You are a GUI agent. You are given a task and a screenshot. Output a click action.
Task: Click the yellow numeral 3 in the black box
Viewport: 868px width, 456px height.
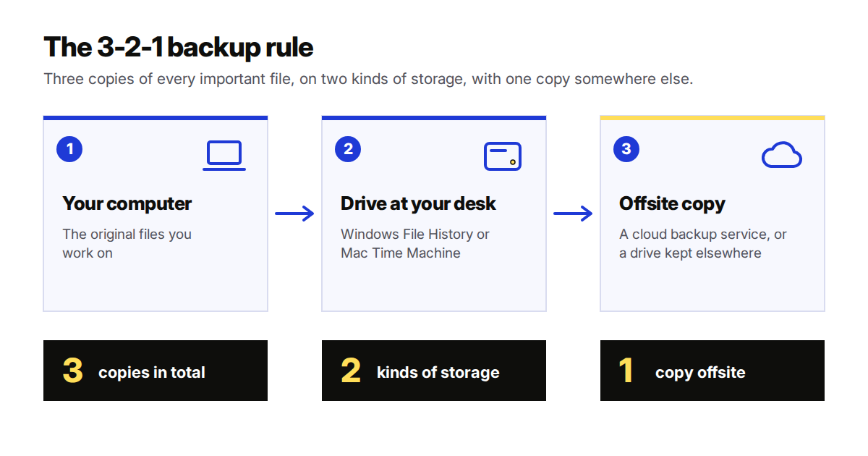point(73,371)
